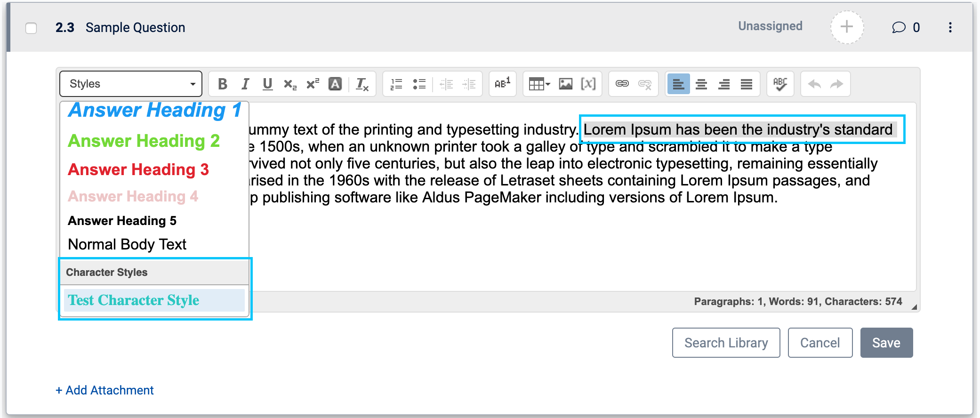Viewport: 980px width, 418px height.
Task: Insert a footnote with the AB1 icon
Action: (503, 84)
